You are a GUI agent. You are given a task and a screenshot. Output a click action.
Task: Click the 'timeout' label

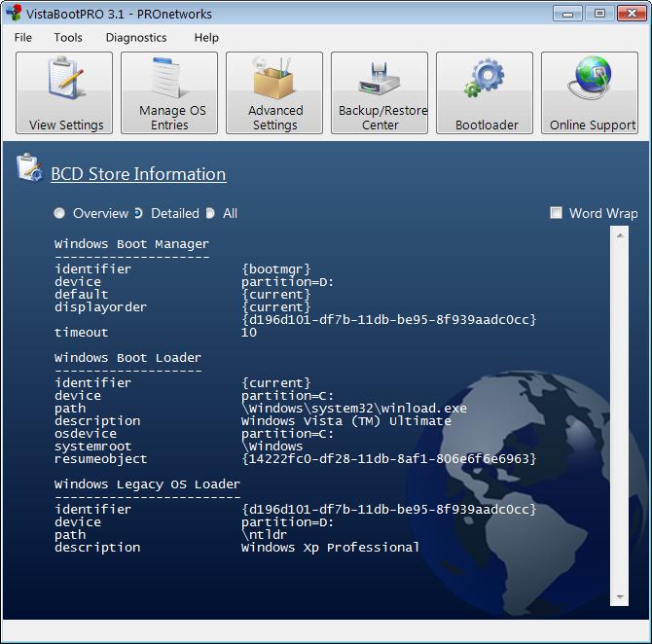[81, 333]
